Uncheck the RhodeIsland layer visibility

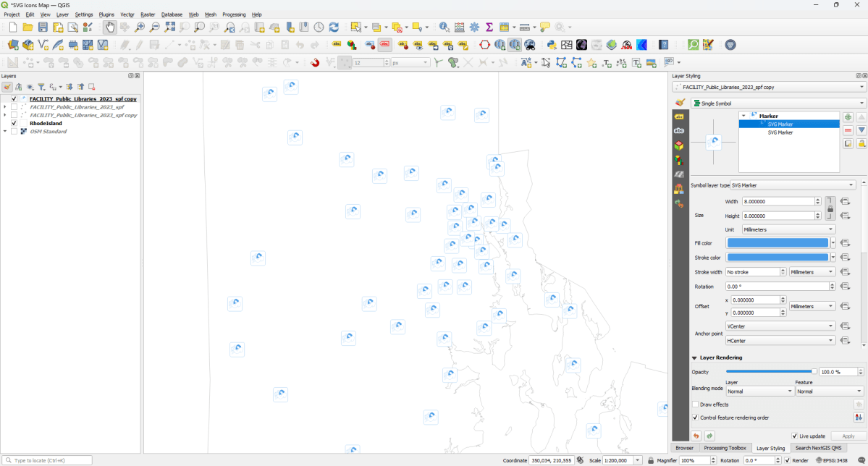(x=13, y=123)
